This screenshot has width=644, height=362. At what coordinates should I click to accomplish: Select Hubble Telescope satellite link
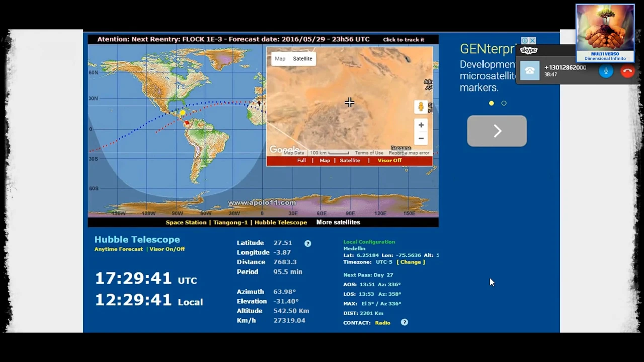tap(281, 222)
